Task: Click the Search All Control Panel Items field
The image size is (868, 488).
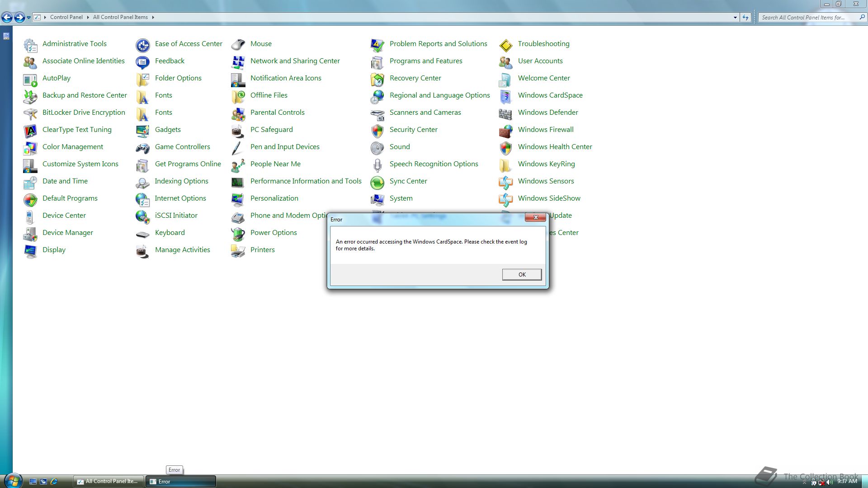Action: pyautogui.click(x=812, y=18)
